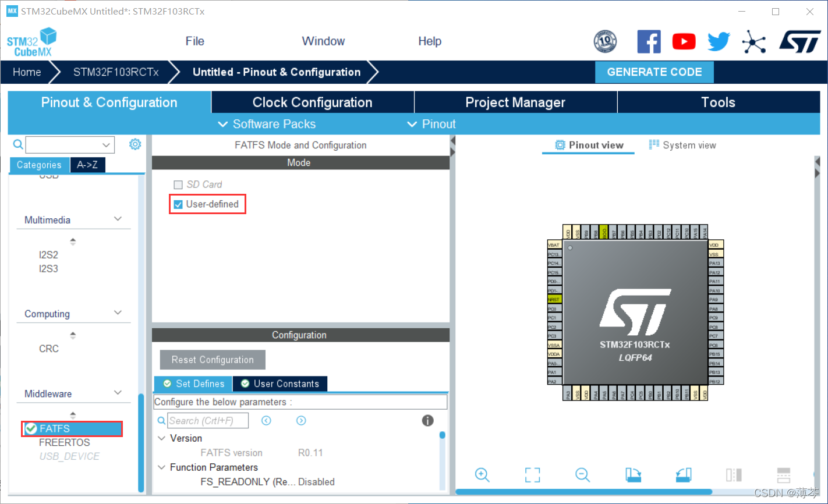Select the Categories tab
The width and height of the screenshot is (828, 504).
(39, 165)
